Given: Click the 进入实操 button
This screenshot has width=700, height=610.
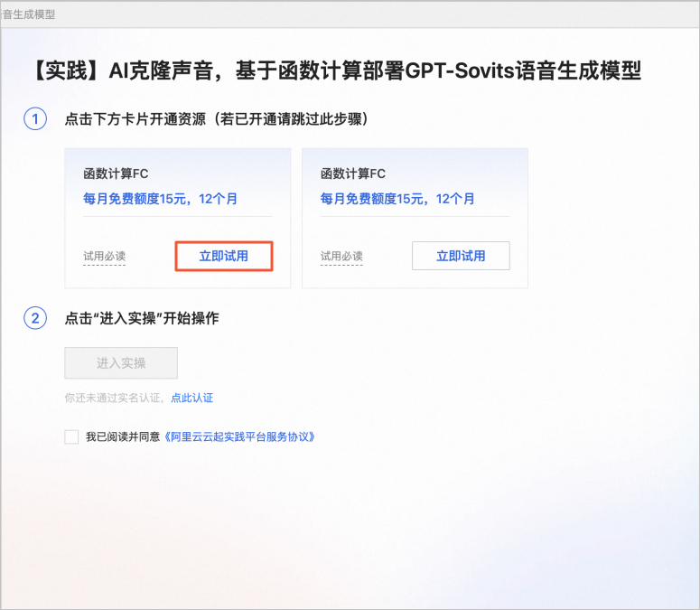Looking at the screenshot, I should click(x=121, y=363).
